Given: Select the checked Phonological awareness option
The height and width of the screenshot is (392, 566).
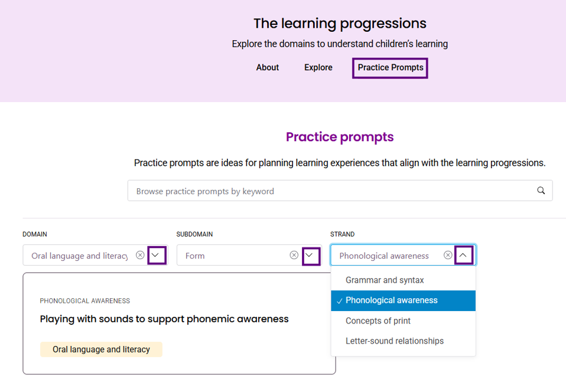Looking at the screenshot, I should click(x=403, y=300).
